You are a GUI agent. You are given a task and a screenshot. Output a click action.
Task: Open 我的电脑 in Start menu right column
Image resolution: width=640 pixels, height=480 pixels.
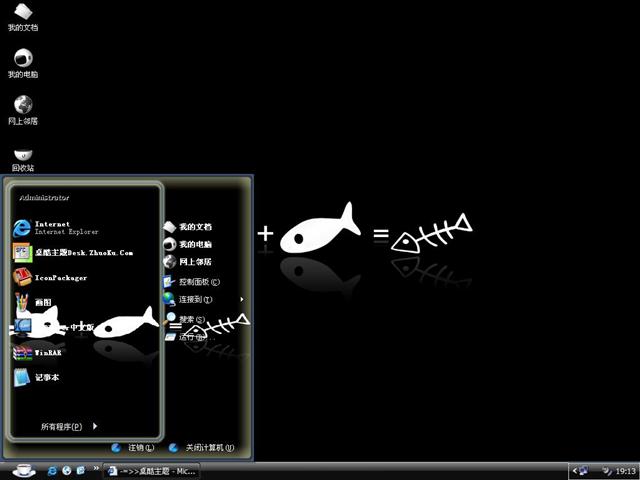click(193, 244)
